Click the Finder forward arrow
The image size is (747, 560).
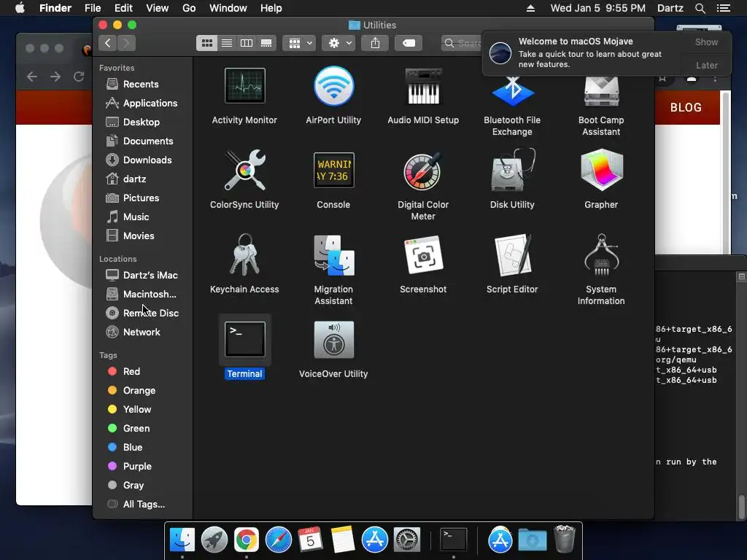click(126, 43)
